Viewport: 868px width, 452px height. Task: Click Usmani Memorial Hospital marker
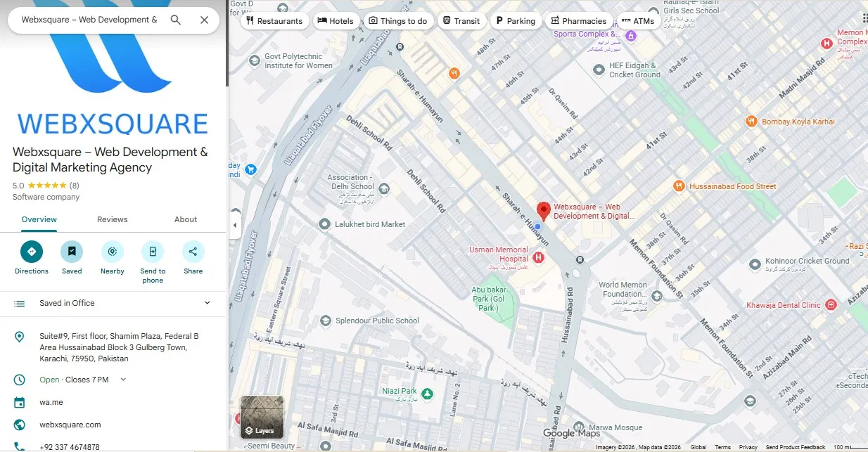[539, 259]
